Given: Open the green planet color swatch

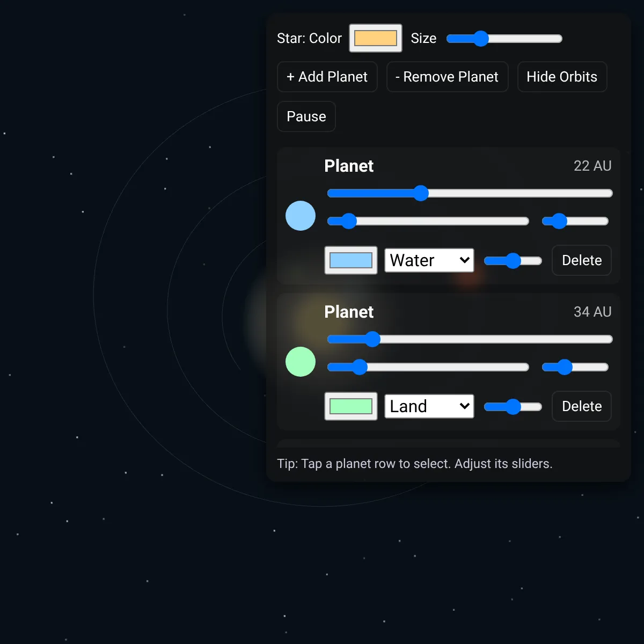Looking at the screenshot, I should (x=351, y=406).
